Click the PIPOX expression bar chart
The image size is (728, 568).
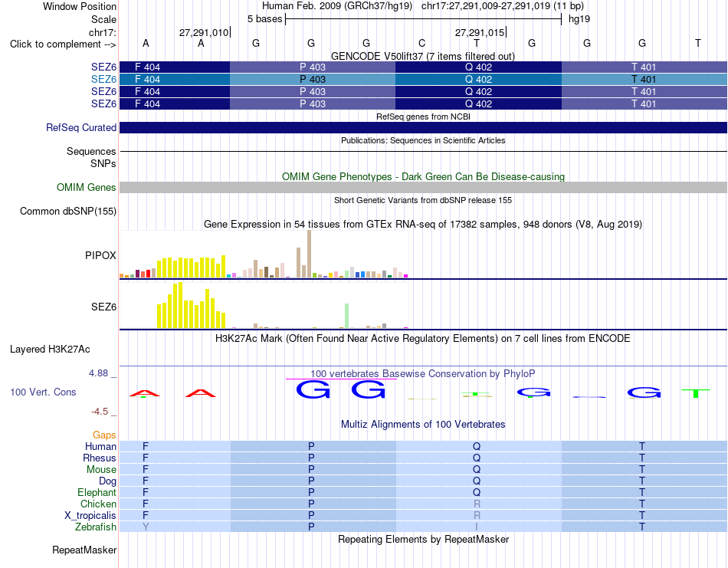point(264,254)
